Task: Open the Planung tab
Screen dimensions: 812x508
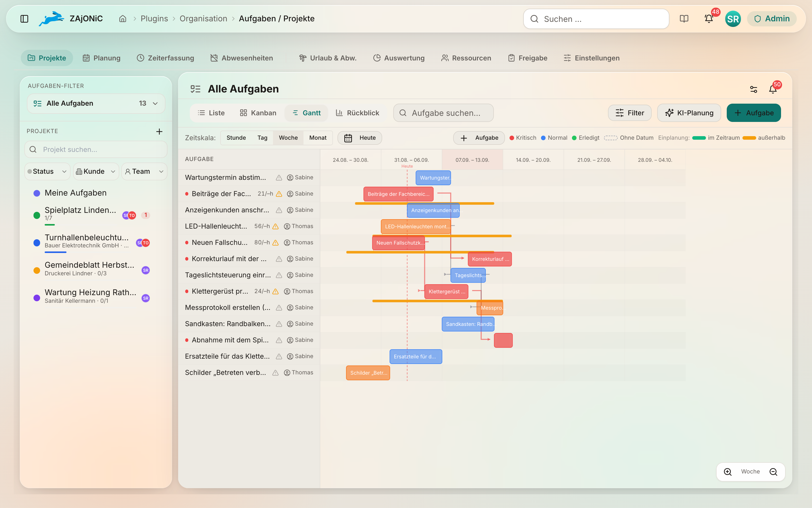Action: (x=101, y=58)
